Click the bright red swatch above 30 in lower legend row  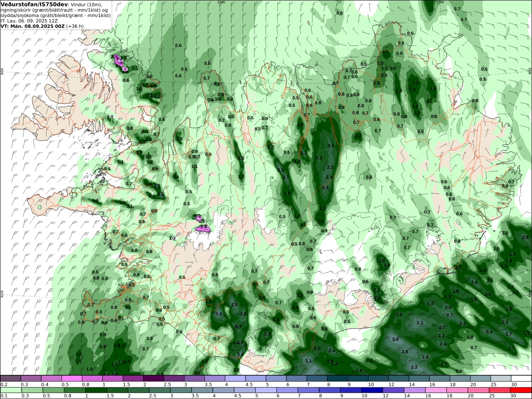pyautogui.click(x=521, y=390)
